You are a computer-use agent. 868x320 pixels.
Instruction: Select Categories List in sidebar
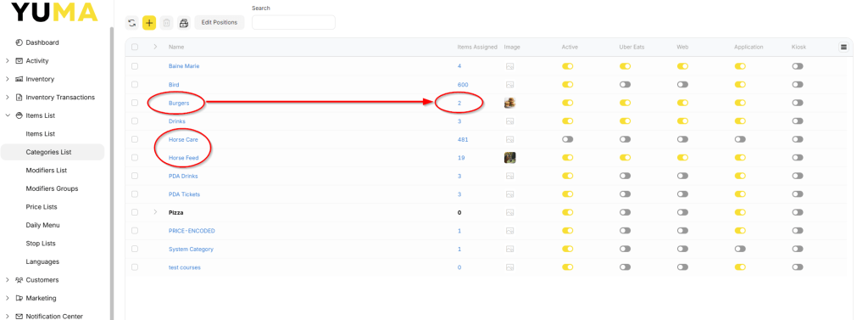(52, 153)
